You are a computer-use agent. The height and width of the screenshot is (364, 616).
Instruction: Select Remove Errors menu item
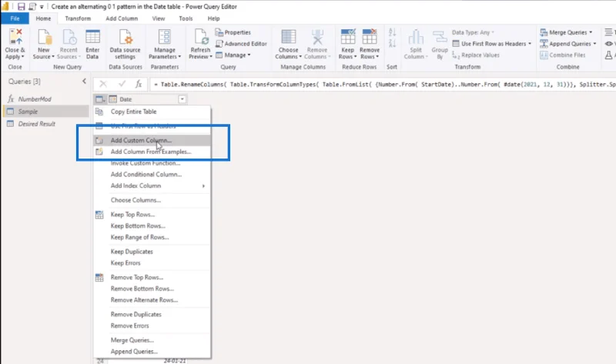pos(152,326)
